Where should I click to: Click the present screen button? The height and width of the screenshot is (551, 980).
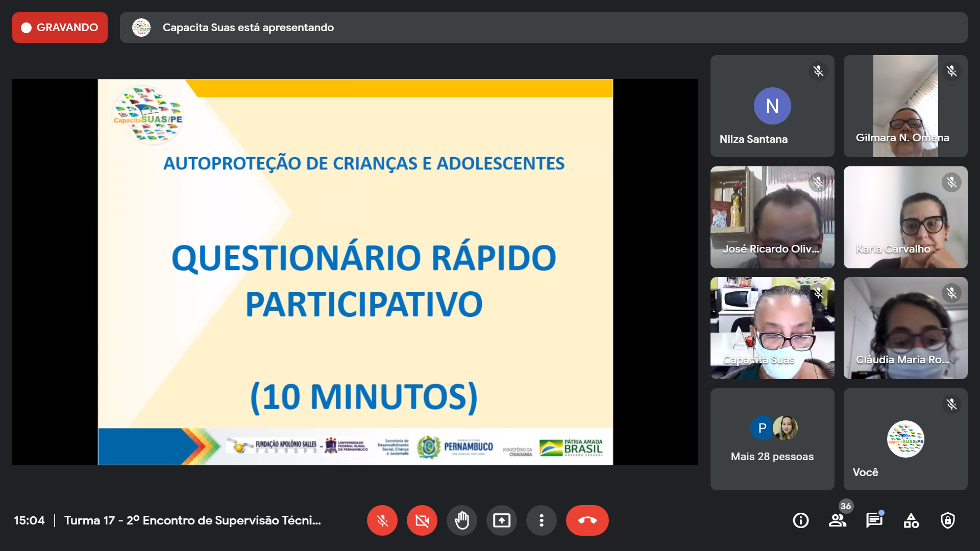pyautogui.click(x=502, y=520)
